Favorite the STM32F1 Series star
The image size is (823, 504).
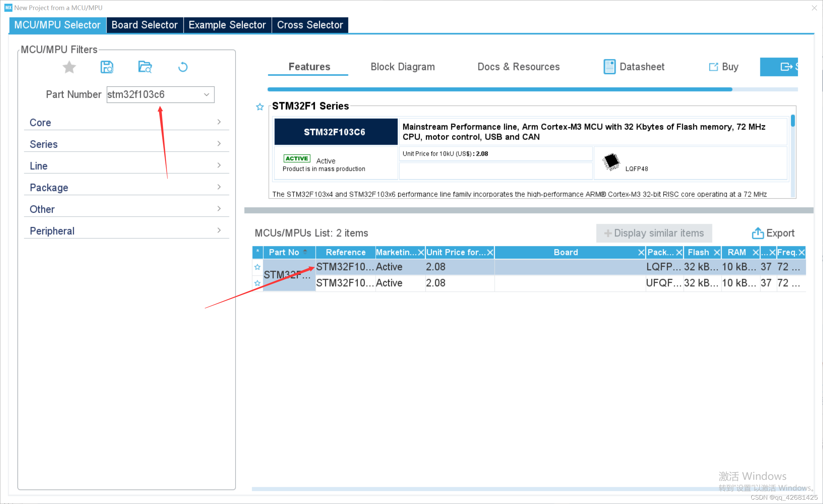(x=260, y=107)
